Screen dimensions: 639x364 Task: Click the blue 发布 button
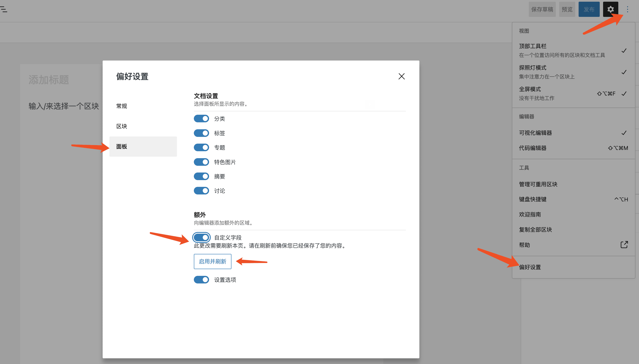click(589, 9)
